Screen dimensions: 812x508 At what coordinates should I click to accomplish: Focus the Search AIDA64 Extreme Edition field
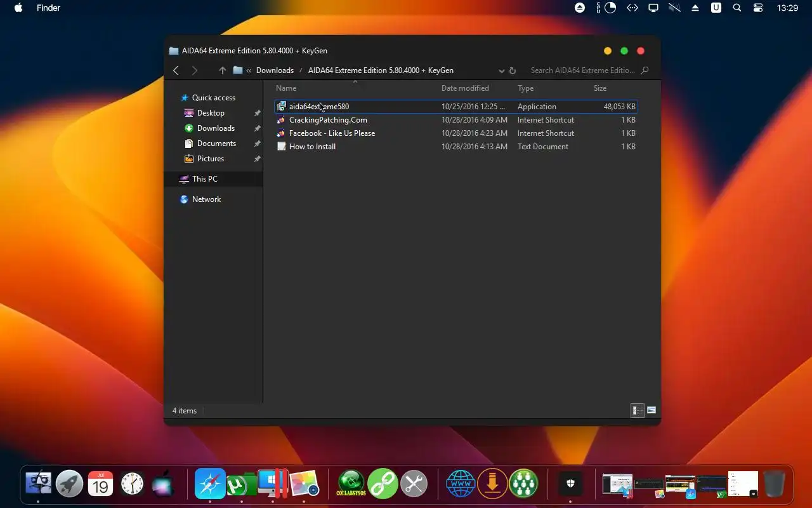(x=582, y=70)
